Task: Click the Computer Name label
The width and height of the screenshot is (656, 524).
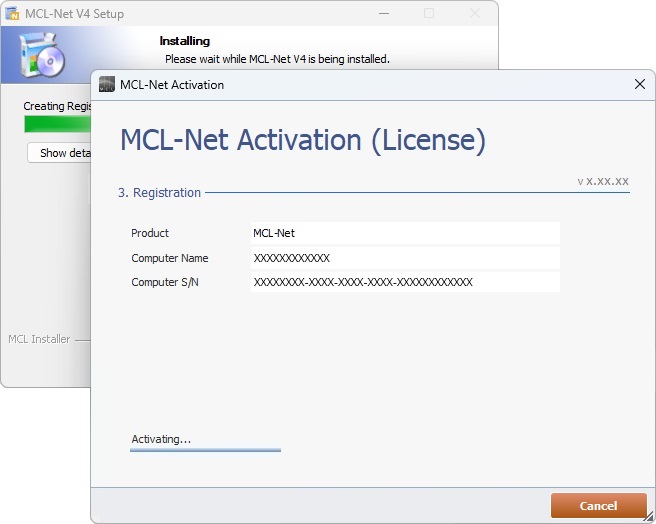Action: click(170, 258)
